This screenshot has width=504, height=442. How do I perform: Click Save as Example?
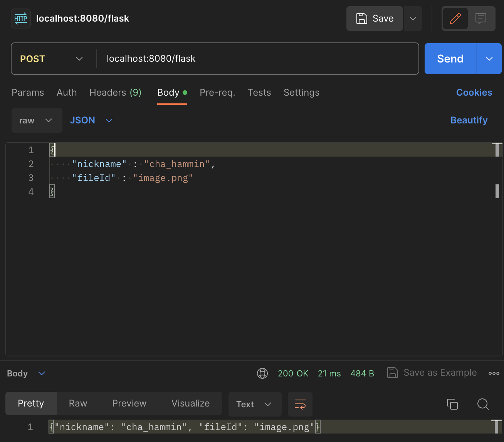(432, 373)
